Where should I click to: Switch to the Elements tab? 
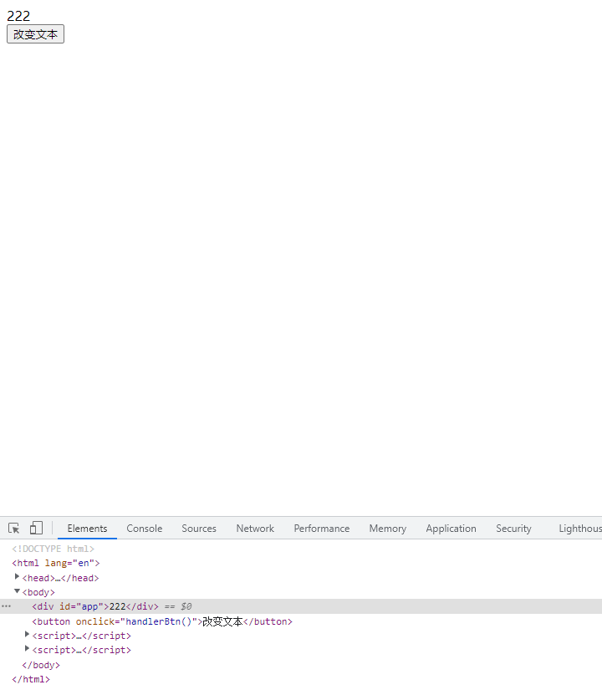pyautogui.click(x=87, y=528)
